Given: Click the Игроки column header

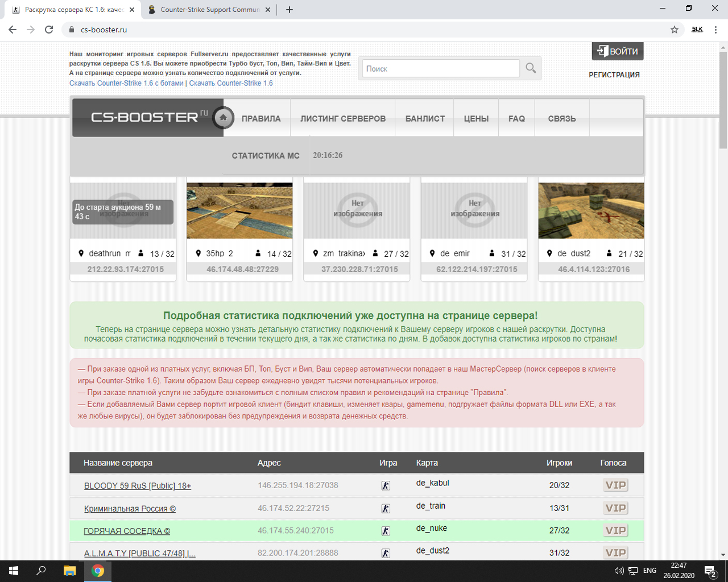Looking at the screenshot, I should (559, 463).
